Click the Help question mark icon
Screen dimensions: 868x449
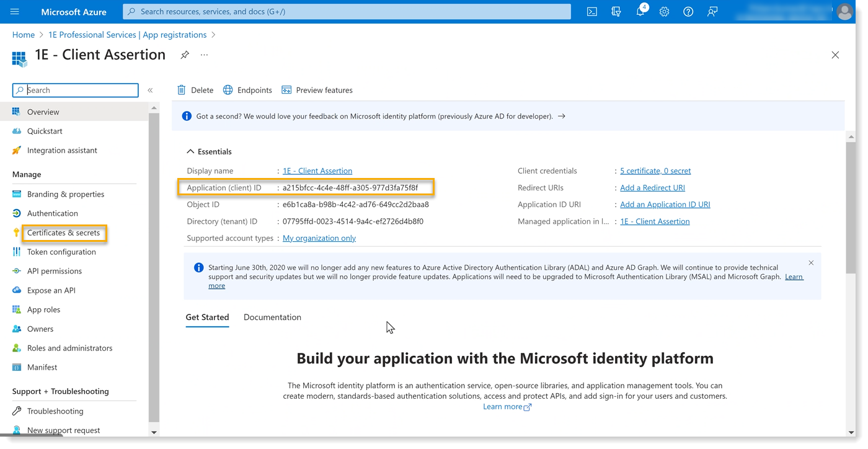pos(688,12)
